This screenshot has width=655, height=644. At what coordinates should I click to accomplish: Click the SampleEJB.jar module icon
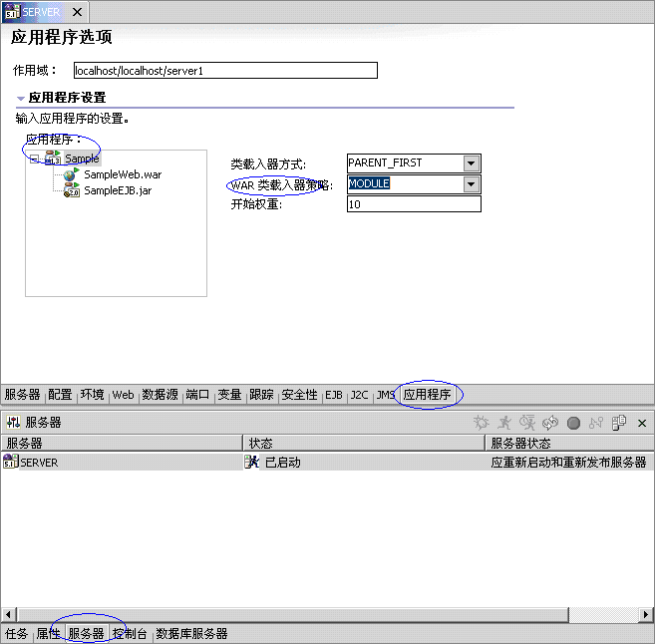[x=72, y=190]
